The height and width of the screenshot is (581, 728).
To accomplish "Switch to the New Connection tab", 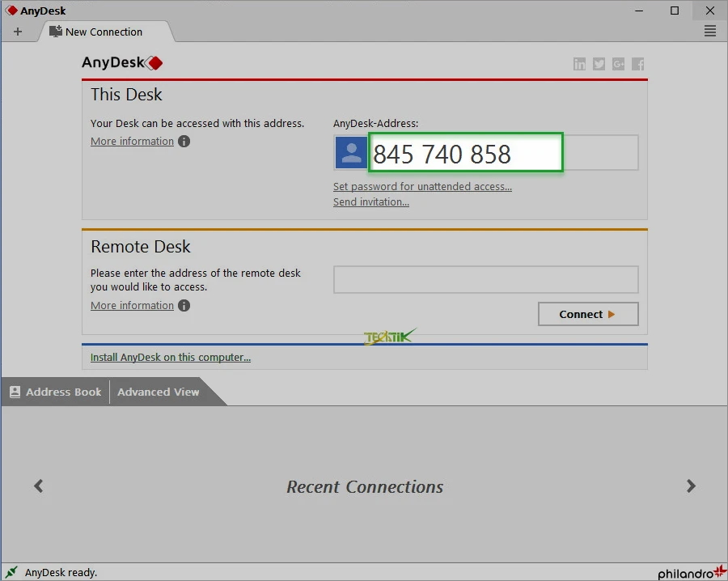I will (x=106, y=32).
